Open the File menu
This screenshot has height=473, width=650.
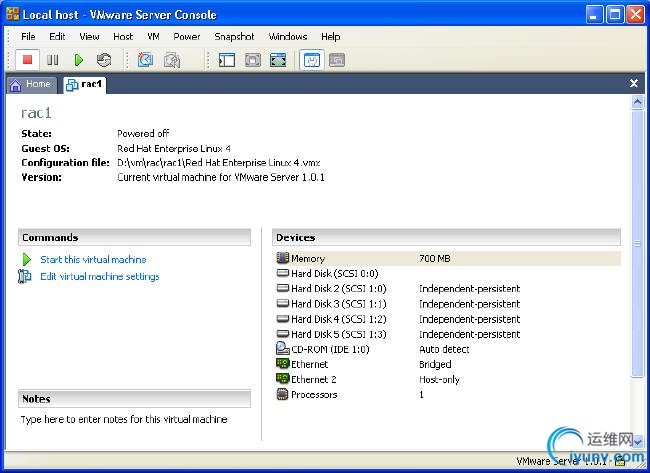(28, 36)
